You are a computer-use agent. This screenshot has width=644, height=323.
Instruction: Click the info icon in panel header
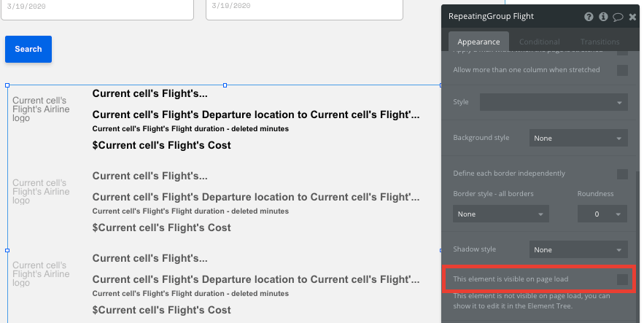[603, 17]
